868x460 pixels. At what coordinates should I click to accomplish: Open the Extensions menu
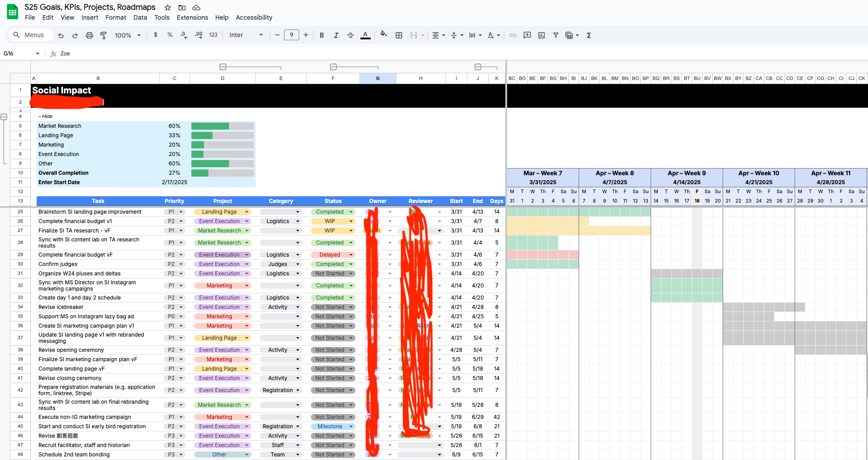point(192,17)
